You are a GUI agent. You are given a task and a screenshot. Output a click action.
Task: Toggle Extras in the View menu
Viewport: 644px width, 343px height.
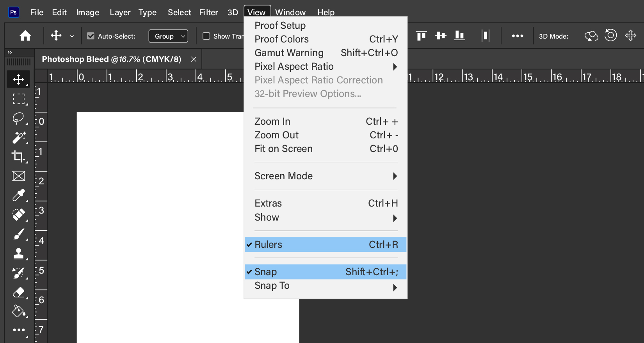click(326, 203)
